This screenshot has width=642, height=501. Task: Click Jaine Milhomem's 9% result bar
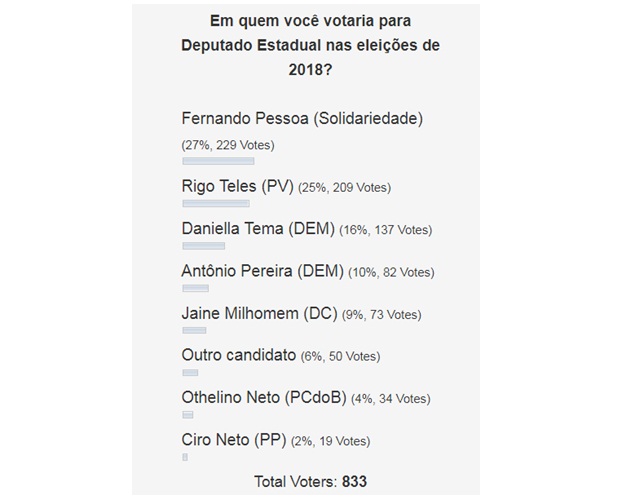point(194,330)
